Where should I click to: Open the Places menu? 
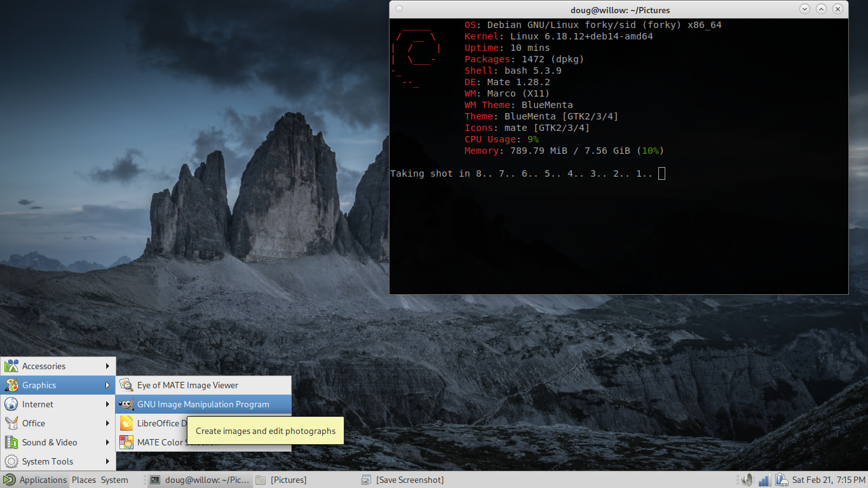[84, 480]
